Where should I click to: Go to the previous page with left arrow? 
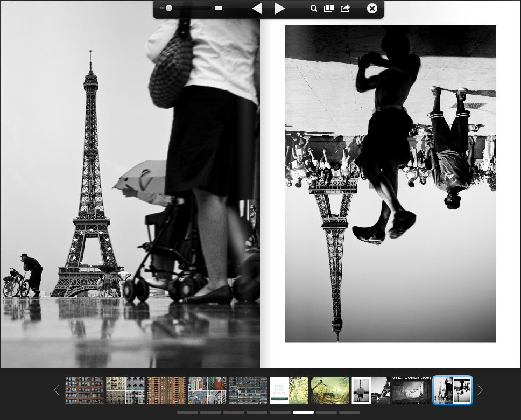(257, 9)
